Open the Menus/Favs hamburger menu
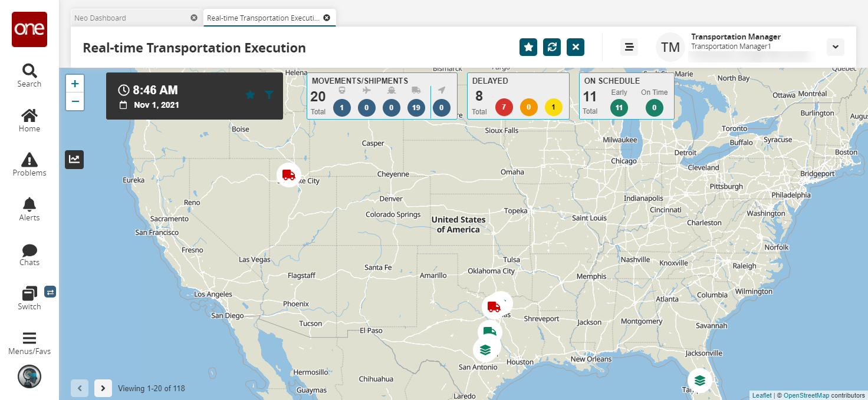The width and height of the screenshot is (868, 400). [29, 343]
